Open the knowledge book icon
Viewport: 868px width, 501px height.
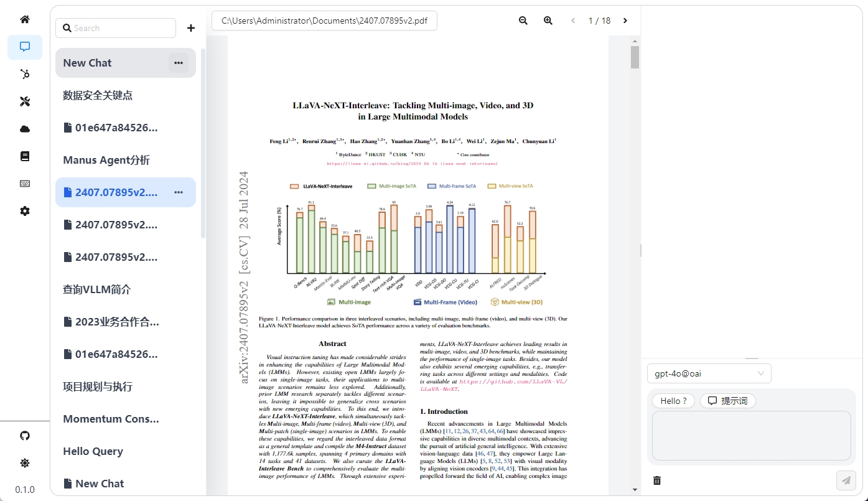(x=25, y=156)
